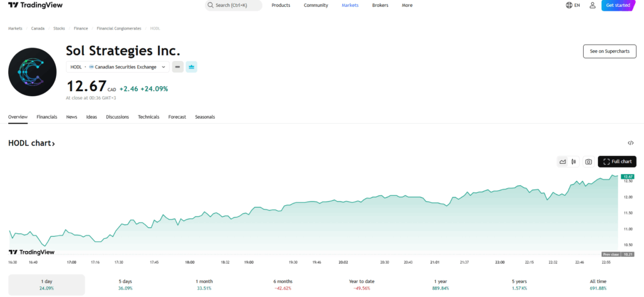Click the 22:00 time axis label

click(500, 262)
